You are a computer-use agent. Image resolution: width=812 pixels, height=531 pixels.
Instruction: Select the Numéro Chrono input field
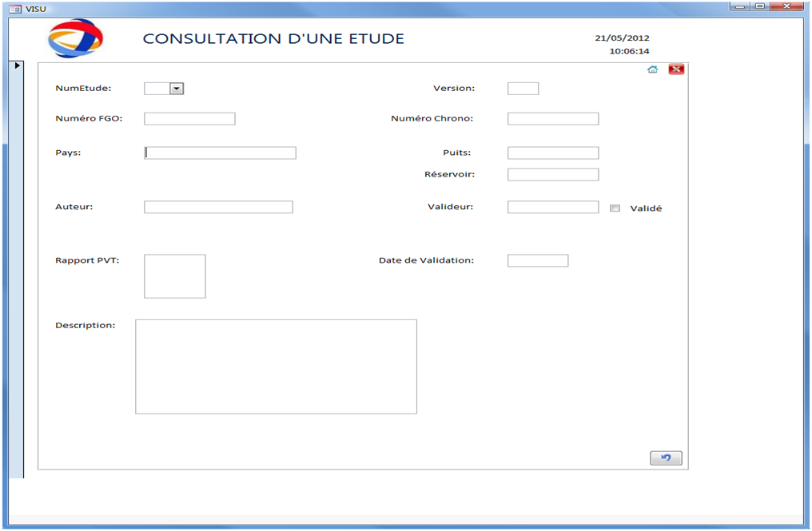(552, 119)
